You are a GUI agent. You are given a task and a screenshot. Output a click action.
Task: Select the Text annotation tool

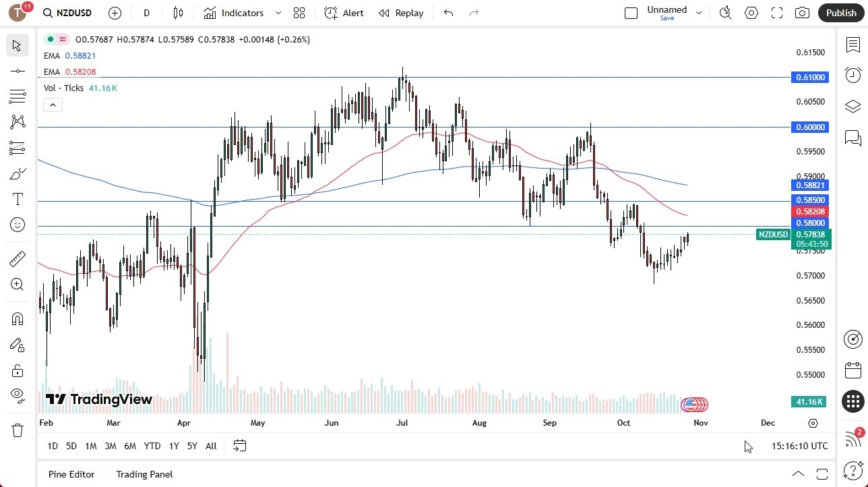click(18, 198)
